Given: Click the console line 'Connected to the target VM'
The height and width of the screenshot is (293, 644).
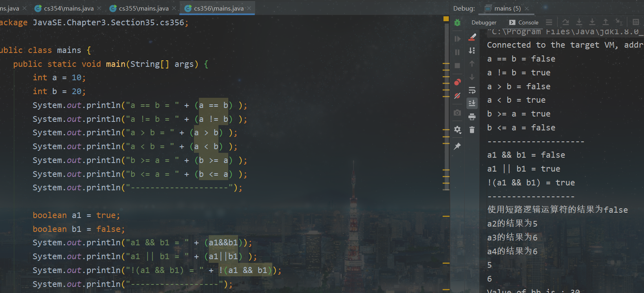Looking at the screenshot, I should [x=565, y=45].
